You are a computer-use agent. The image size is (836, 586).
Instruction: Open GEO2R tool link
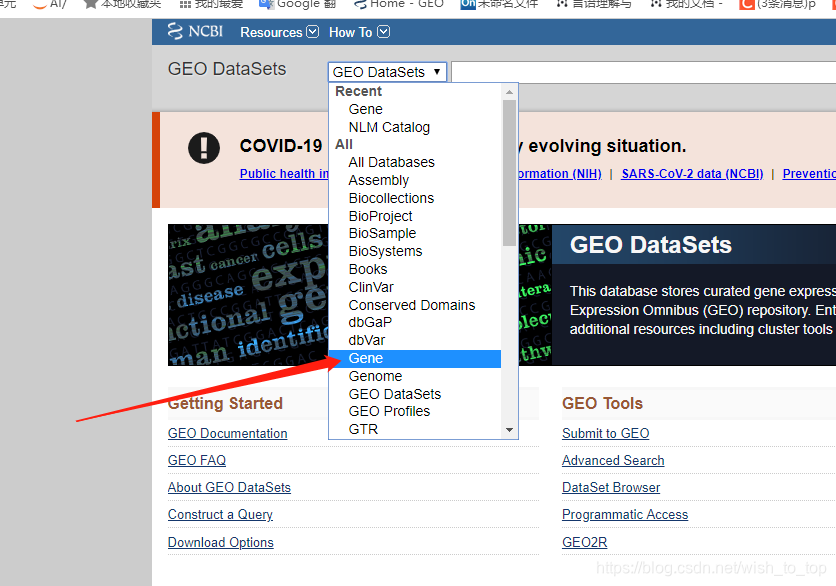point(584,542)
